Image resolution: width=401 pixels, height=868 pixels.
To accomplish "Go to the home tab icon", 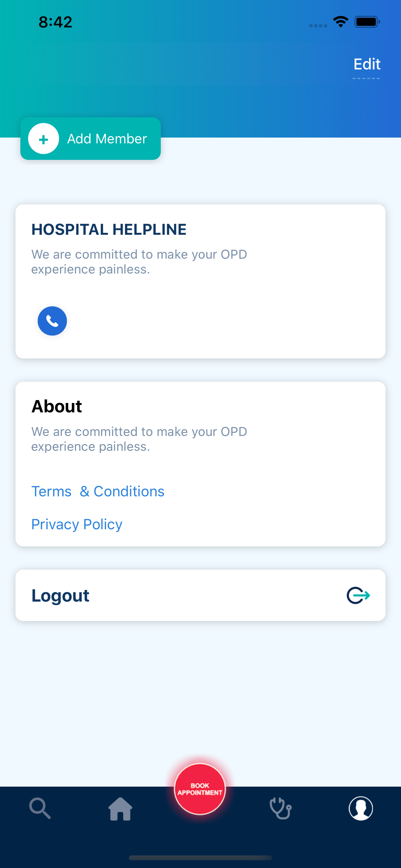I will pyautogui.click(x=120, y=809).
